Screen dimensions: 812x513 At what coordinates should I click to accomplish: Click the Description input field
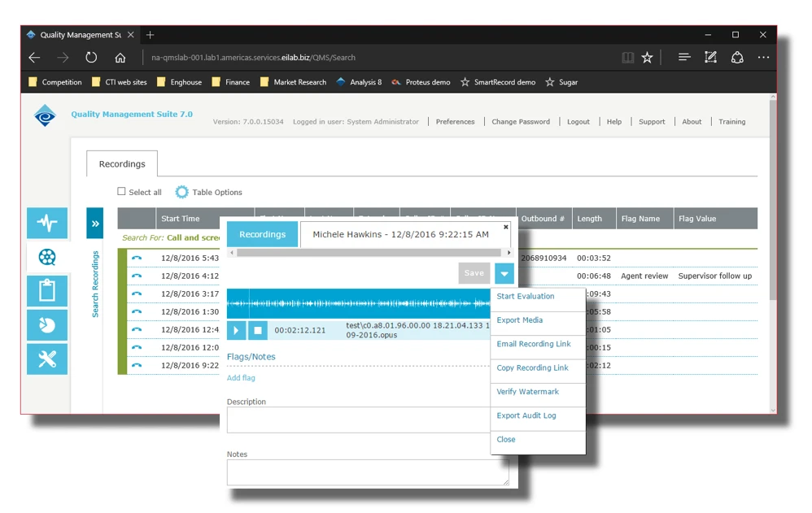[358, 420]
